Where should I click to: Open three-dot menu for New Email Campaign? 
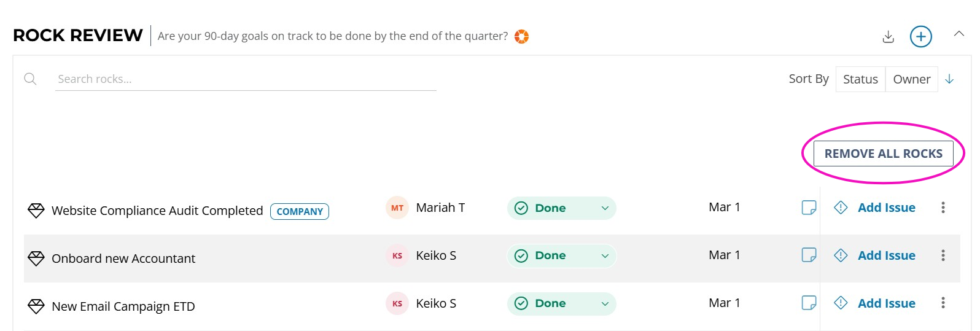click(x=943, y=303)
